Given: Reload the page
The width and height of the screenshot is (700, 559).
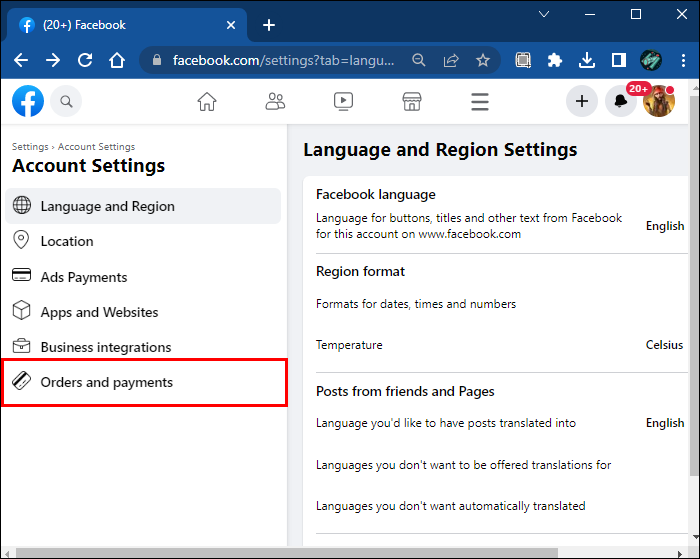Looking at the screenshot, I should click(85, 60).
